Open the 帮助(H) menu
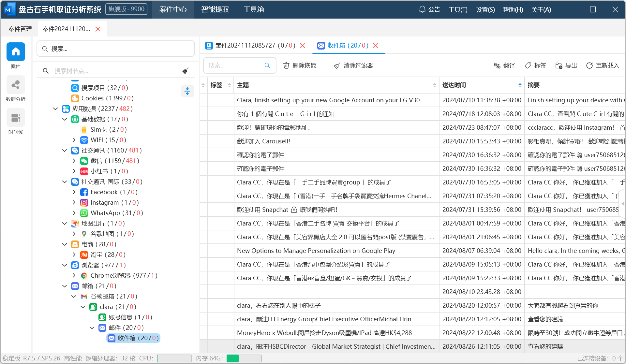The height and width of the screenshot is (364, 626). click(513, 9)
